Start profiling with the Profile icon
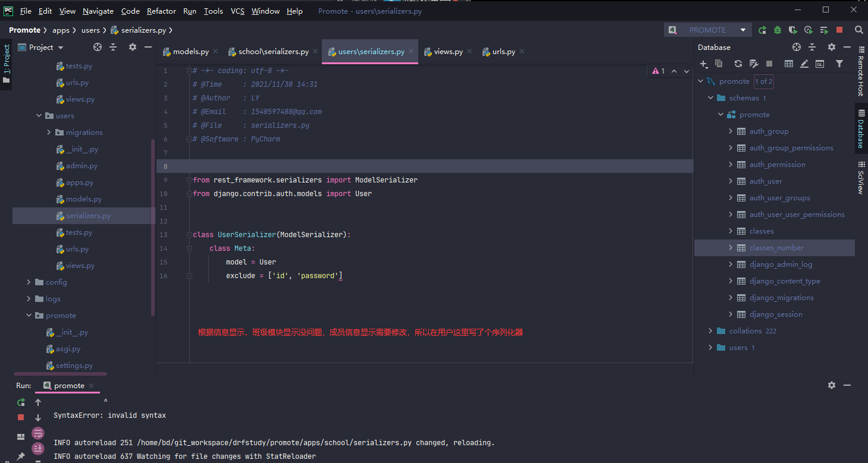The height and width of the screenshot is (463, 868). point(809,30)
